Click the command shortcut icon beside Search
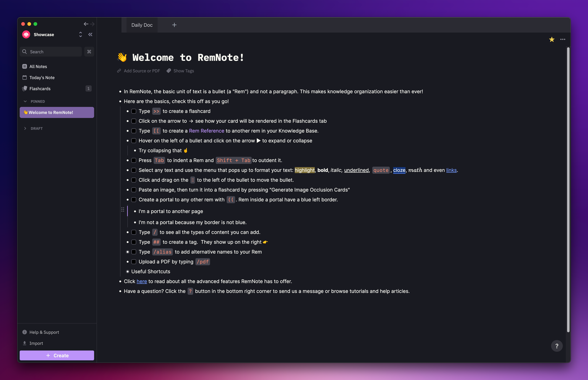The height and width of the screenshot is (380, 588). pyautogui.click(x=89, y=52)
